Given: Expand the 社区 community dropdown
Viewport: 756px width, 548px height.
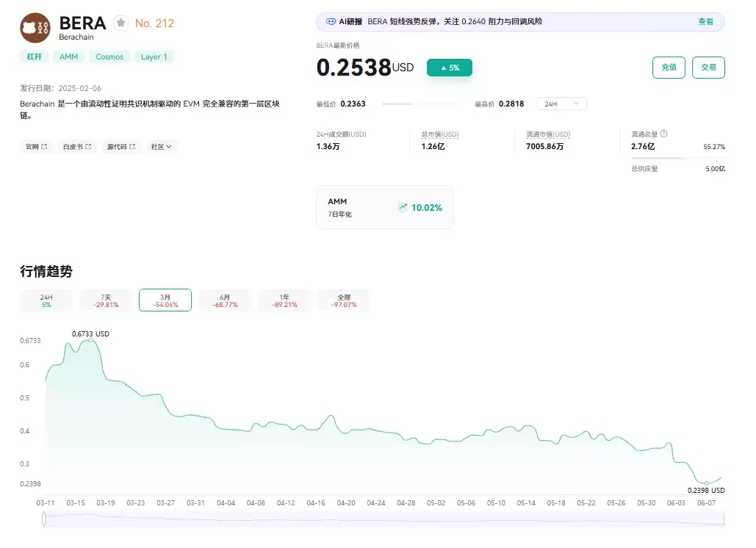Looking at the screenshot, I should coord(161,146).
